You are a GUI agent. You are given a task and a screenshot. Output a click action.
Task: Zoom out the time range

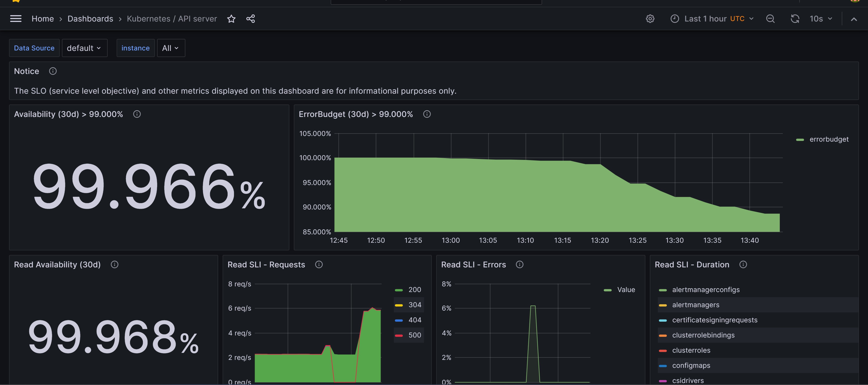click(x=770, y=19)
